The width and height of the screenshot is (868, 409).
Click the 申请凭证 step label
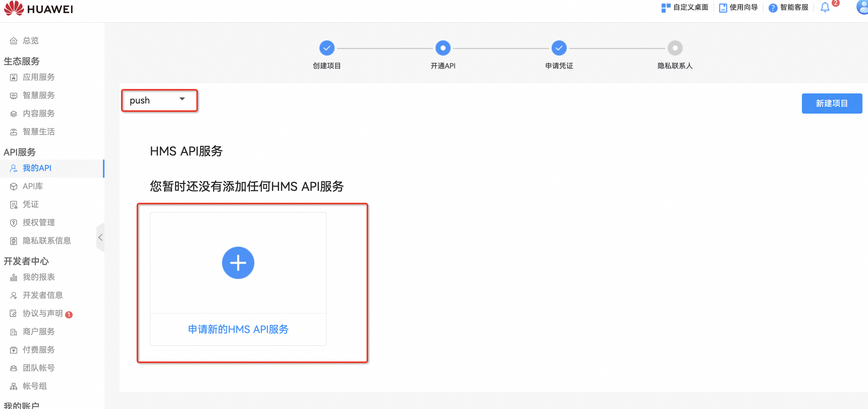click(x=559, y=66)
